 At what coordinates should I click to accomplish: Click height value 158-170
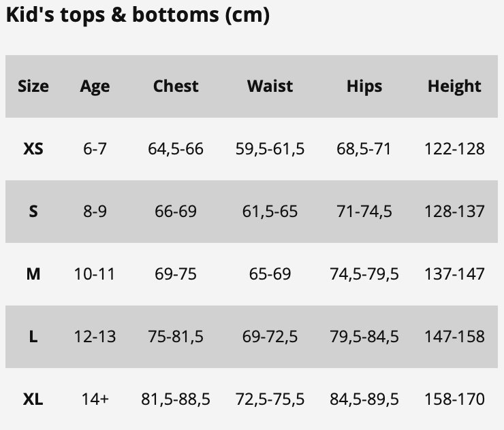click(454, 399)
